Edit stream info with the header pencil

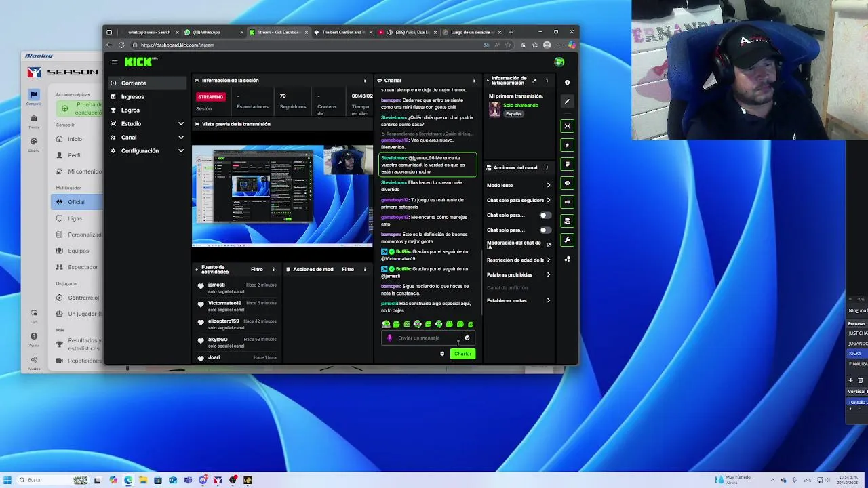pyautogui.click(x=534, y=81)
